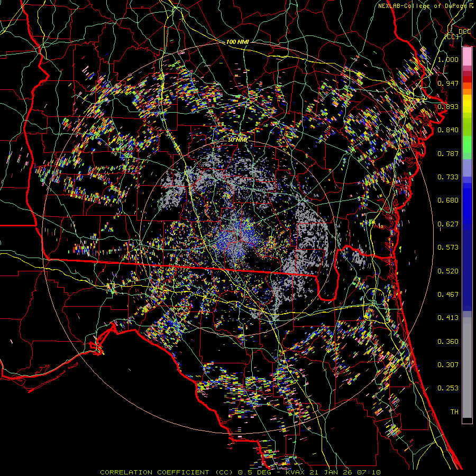Click the 0.627 scale value
Image resolution: width=476 pixels, height=476 pixels.
pyautogui.click(x=448, y=224)
